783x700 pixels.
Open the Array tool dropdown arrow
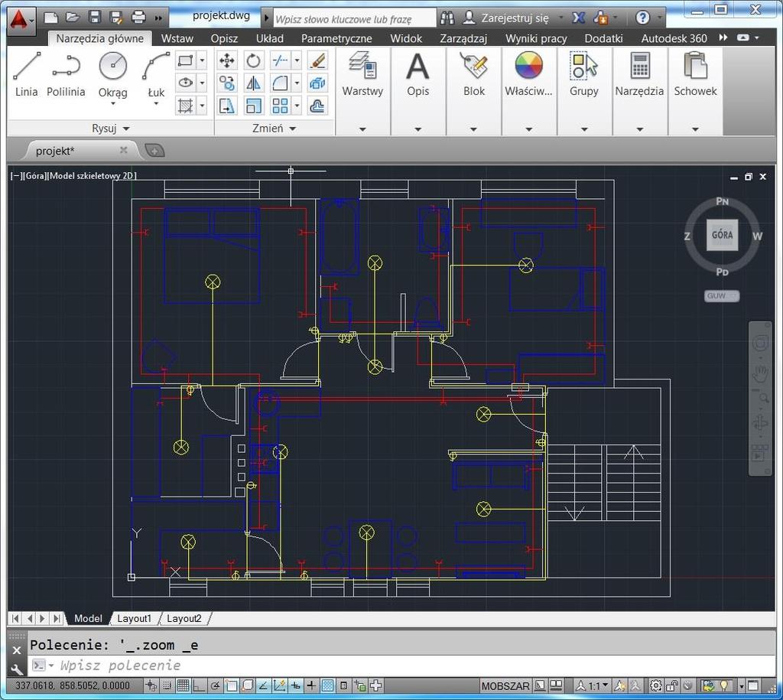coord(297,106)
